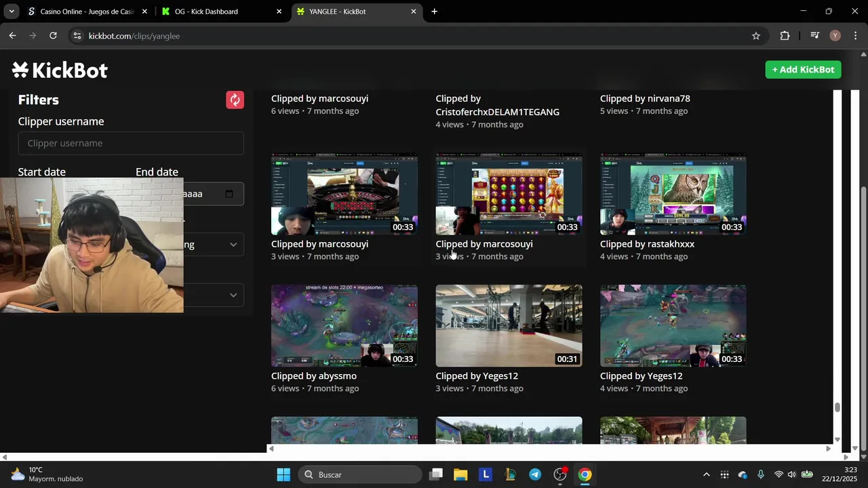Launch League of Legends from taskbar
This screenshot has width=868, height=488.
(510, 474)
